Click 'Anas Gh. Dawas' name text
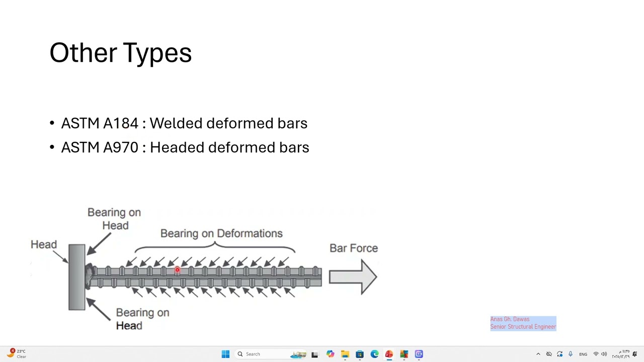The image size is (644, 362). tap(510, 319)
